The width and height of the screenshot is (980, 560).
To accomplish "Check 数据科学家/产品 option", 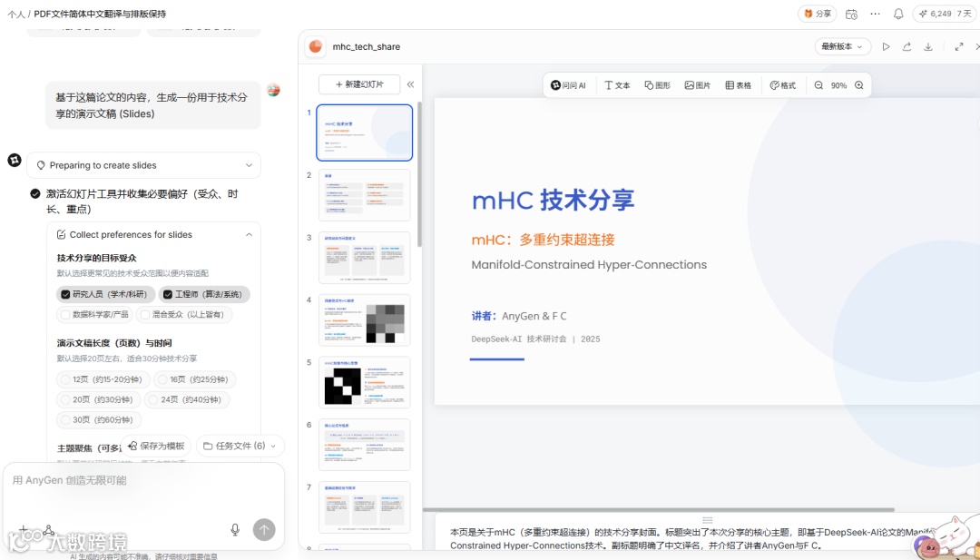I will (x=94, y=314).
